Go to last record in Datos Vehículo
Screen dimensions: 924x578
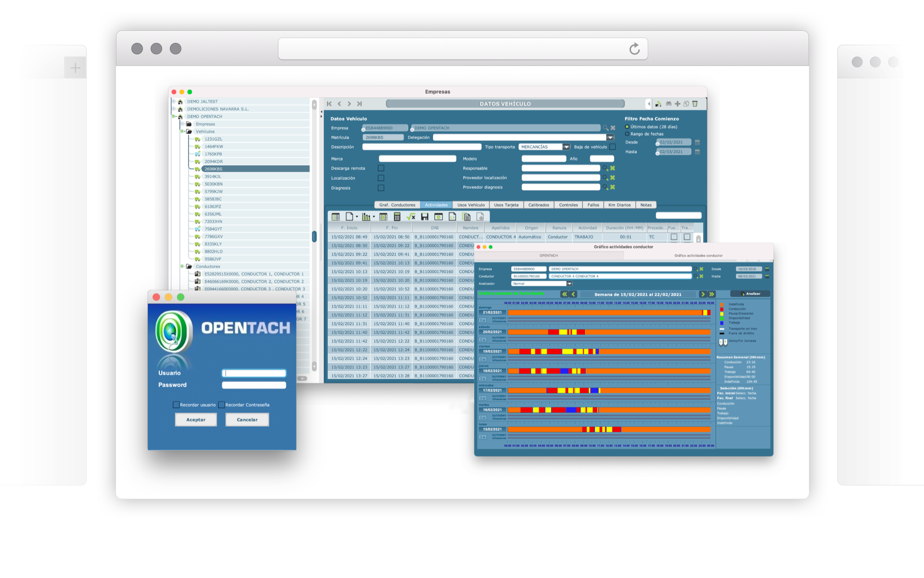[x=359, y=104]
